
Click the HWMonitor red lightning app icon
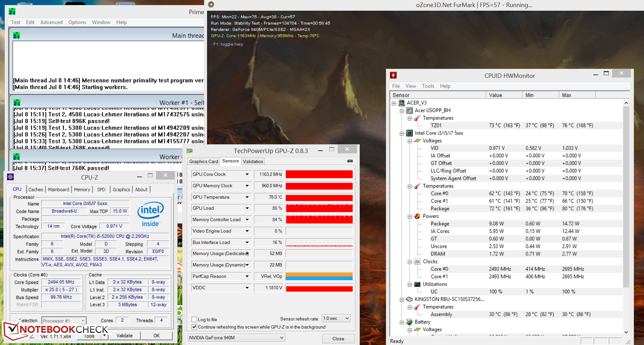[x=393, y=76]
